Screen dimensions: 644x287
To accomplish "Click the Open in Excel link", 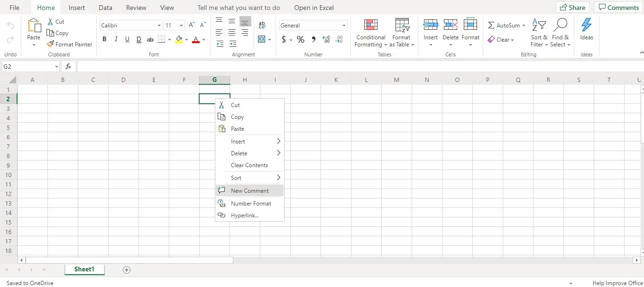I will tap(313, 8).
